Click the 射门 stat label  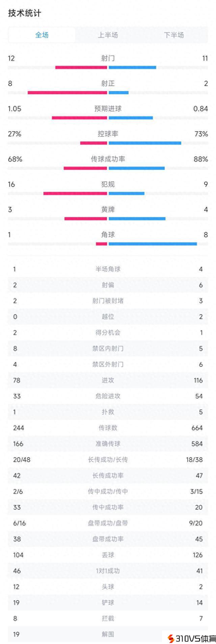pos(108,58)
